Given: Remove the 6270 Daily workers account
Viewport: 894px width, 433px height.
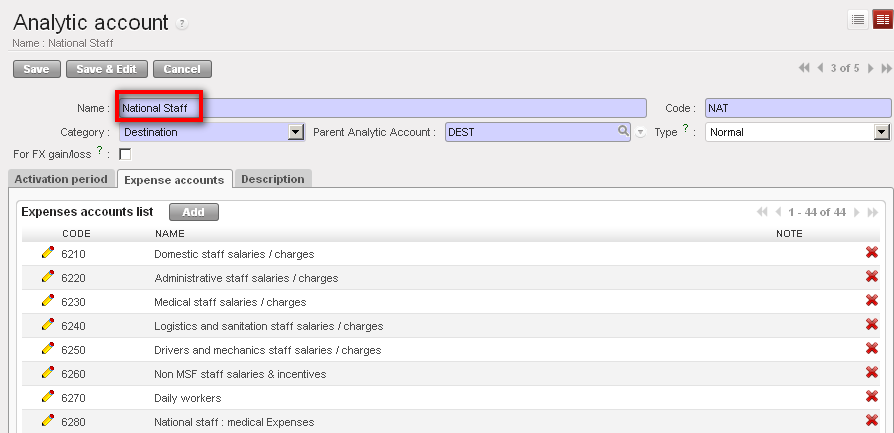Looking at the screenshot, I should 871,397.
